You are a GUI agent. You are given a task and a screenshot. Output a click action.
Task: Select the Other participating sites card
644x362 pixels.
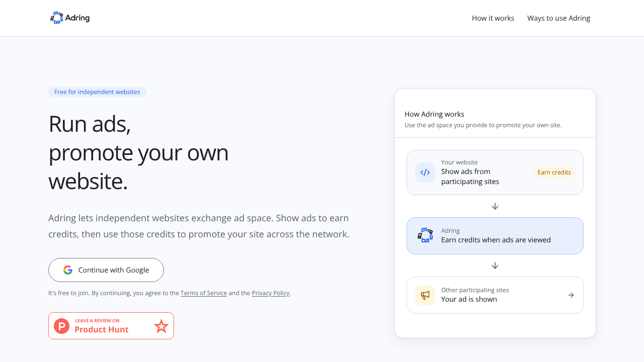[495, 295]
